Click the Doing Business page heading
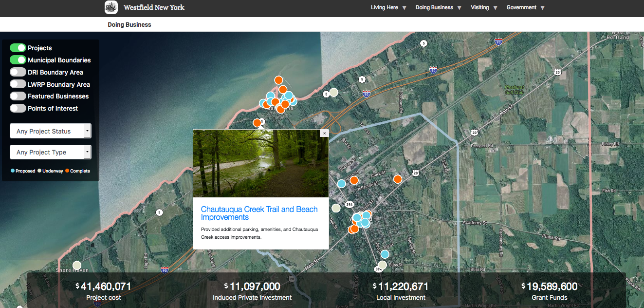This screenshot has width=644, height=308. point(129,24)
